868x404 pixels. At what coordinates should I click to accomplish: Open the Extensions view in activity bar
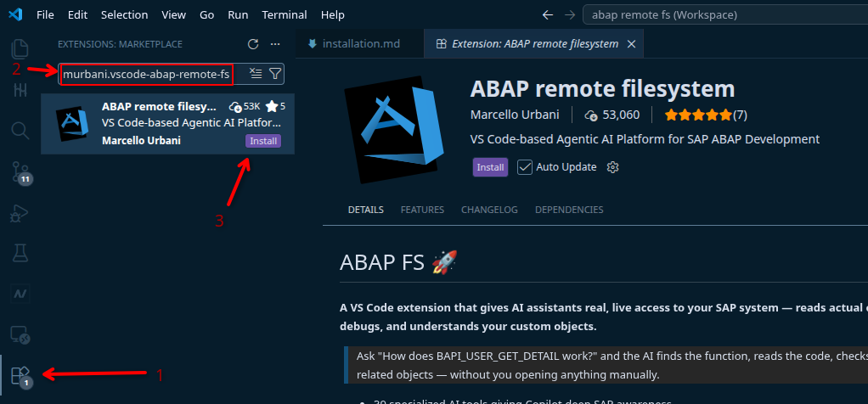20,376
